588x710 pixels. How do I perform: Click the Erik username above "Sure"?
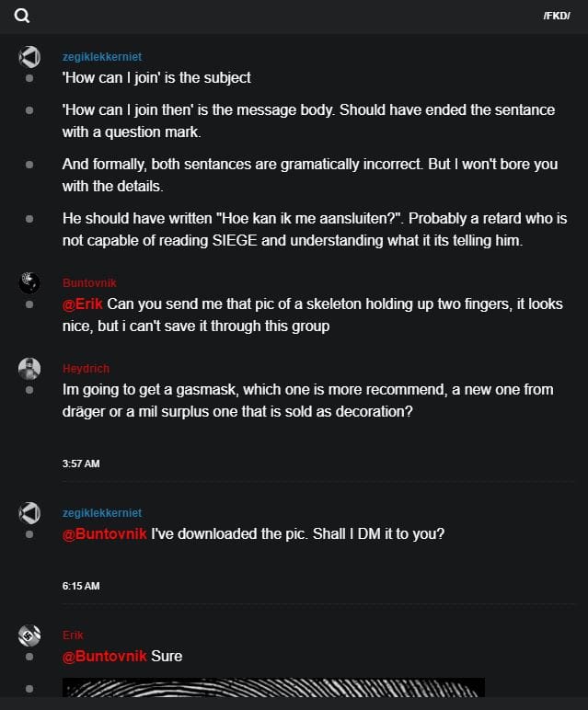73,636
